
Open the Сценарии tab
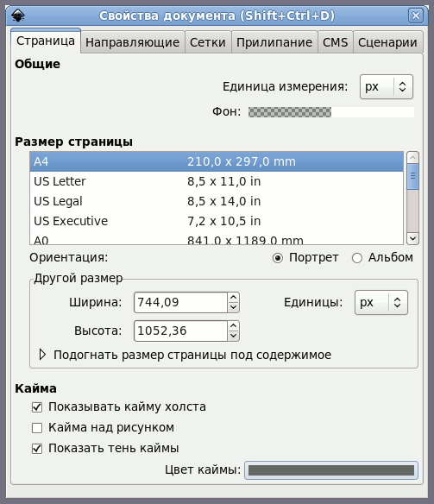(387, 42)
